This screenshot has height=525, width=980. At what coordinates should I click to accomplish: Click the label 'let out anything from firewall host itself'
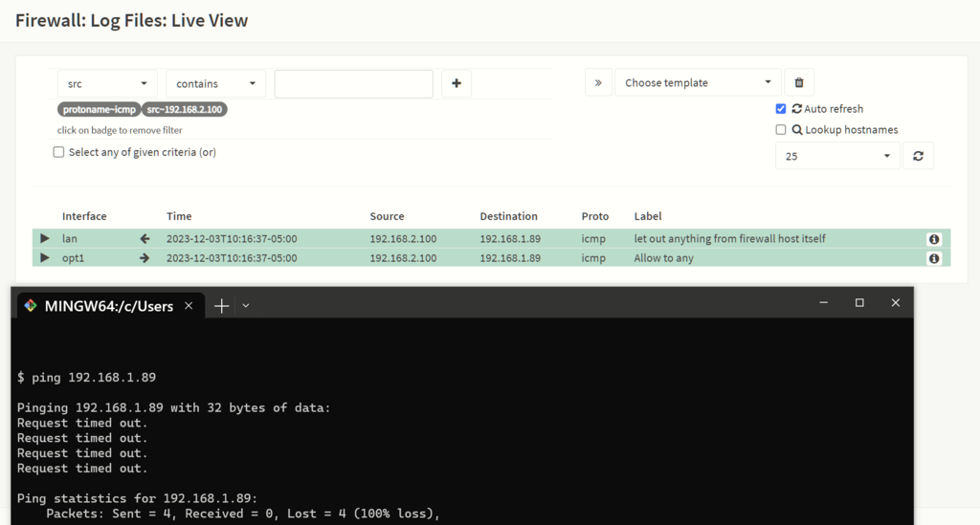pyautogui.click(x=729, y=238)
